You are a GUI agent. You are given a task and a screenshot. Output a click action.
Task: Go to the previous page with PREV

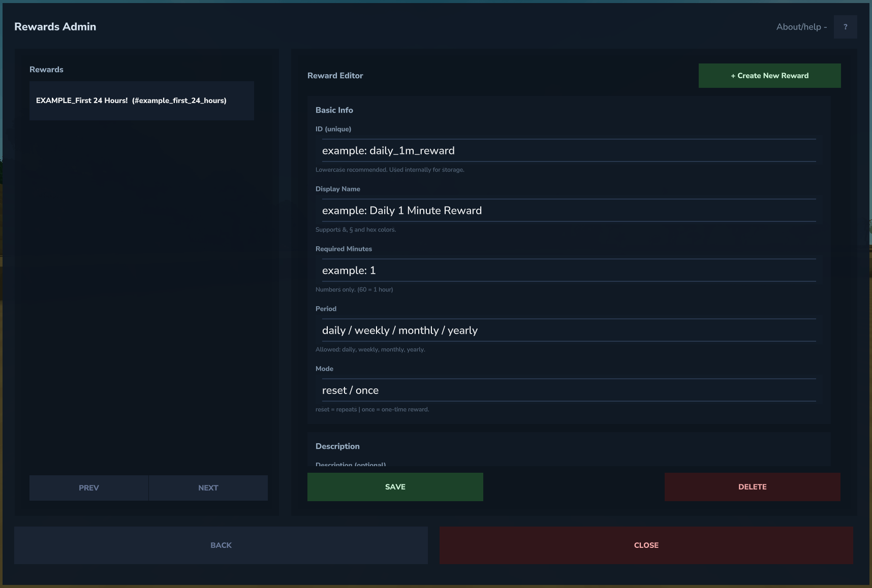tap(89, 488)
